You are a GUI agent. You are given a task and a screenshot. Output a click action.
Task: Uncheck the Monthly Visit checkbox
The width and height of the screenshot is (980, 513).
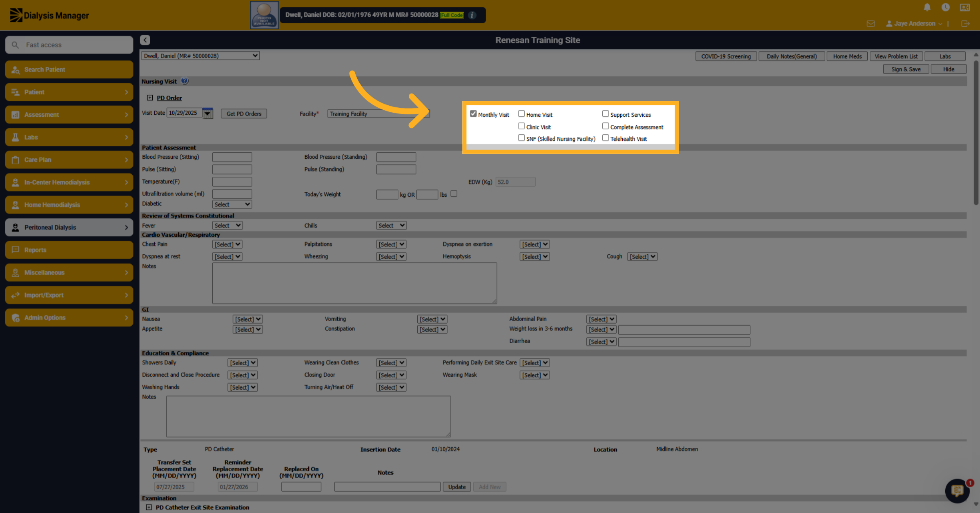click(x=473, y=114)
